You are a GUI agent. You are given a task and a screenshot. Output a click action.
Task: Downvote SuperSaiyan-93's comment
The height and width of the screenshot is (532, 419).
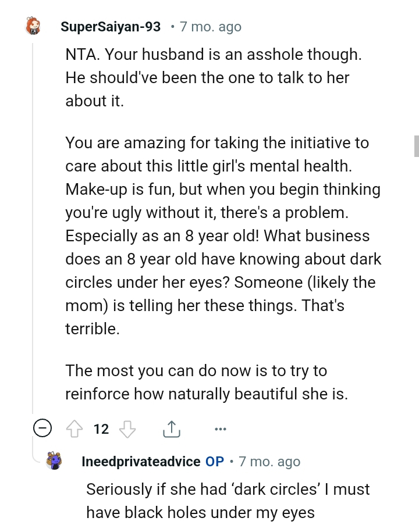click(127, 430)
